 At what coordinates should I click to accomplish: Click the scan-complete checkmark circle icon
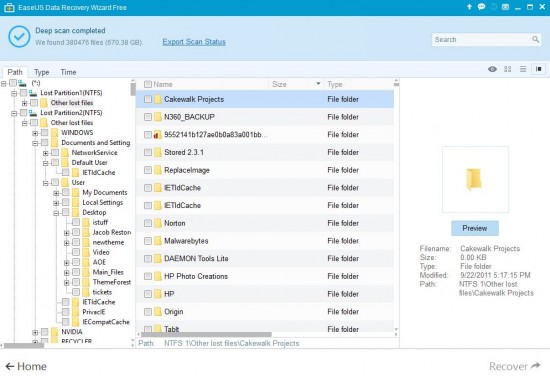[x=19, y=36]
